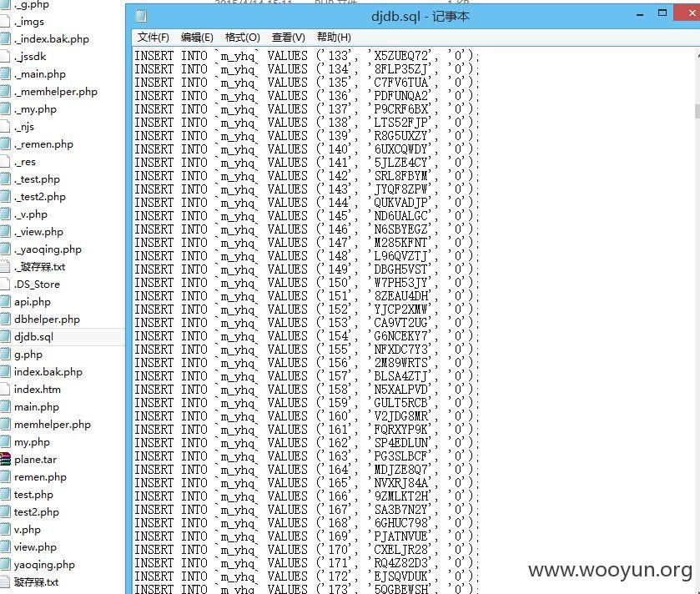Select v.php file name
700x594 pixels.
click(x=28, y=530)
